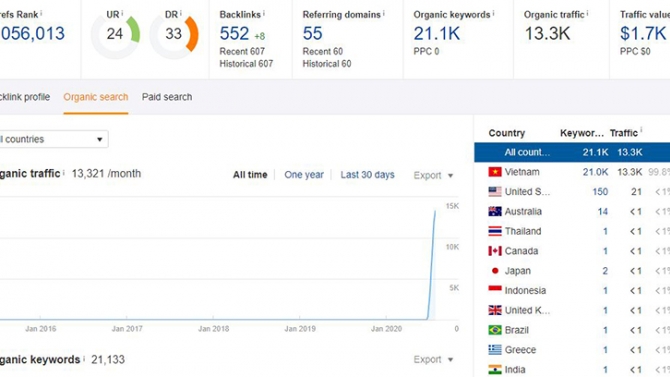Click the United Kingdom flag icon

tap(495, 310)
